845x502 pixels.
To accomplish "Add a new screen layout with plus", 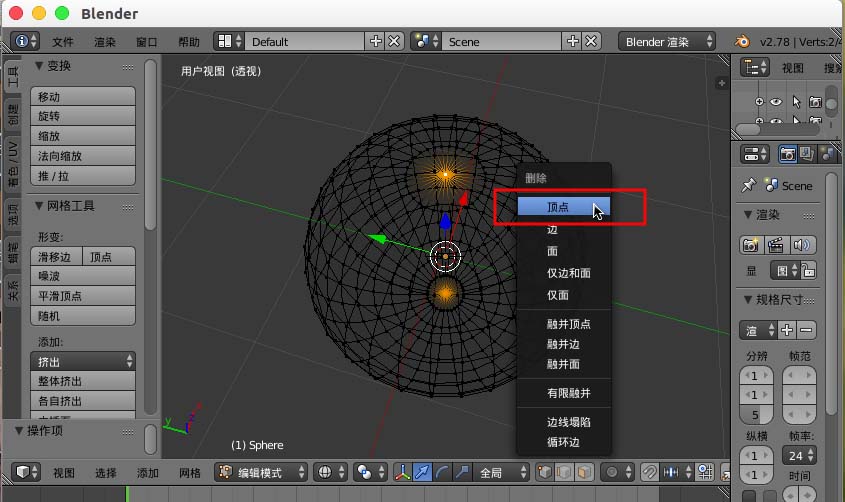I will coord(376,41).
